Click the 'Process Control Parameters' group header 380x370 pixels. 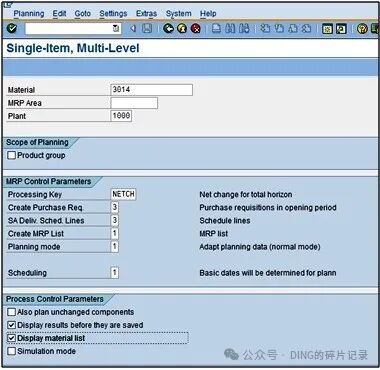tap(55, 299)
